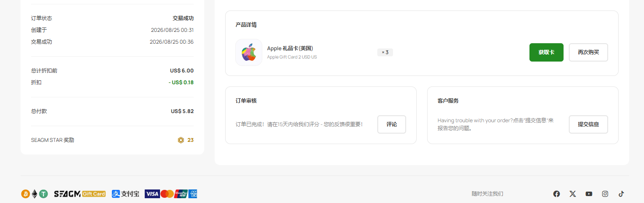Open the X (Twitter) social icon
This screenshot has width=644, height=203.
tap(573, 194)
